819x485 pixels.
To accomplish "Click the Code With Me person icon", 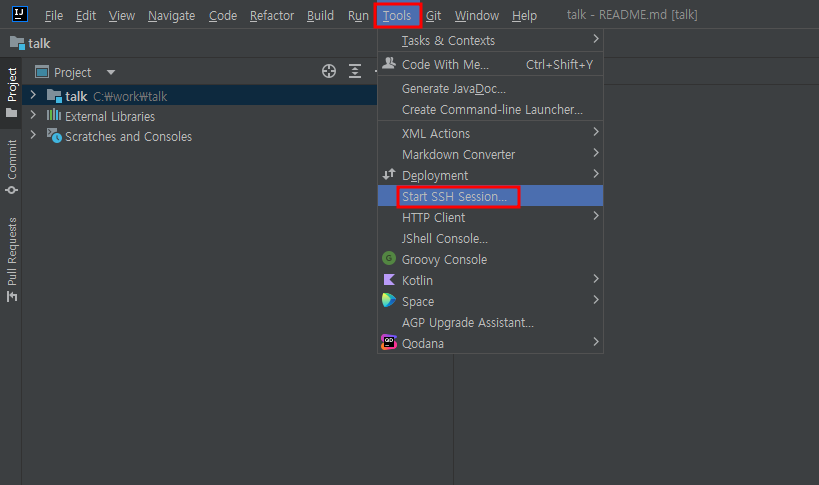I will tap(389, 64).
